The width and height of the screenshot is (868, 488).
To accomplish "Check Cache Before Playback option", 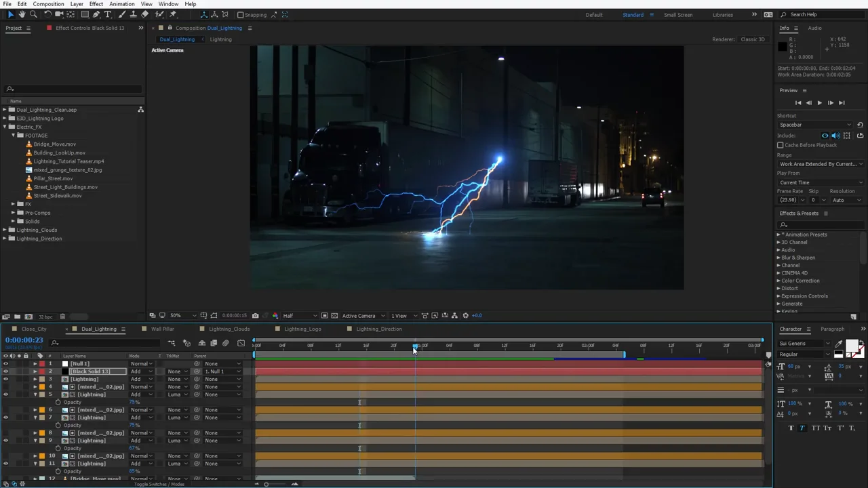I will tap(780, 145).
